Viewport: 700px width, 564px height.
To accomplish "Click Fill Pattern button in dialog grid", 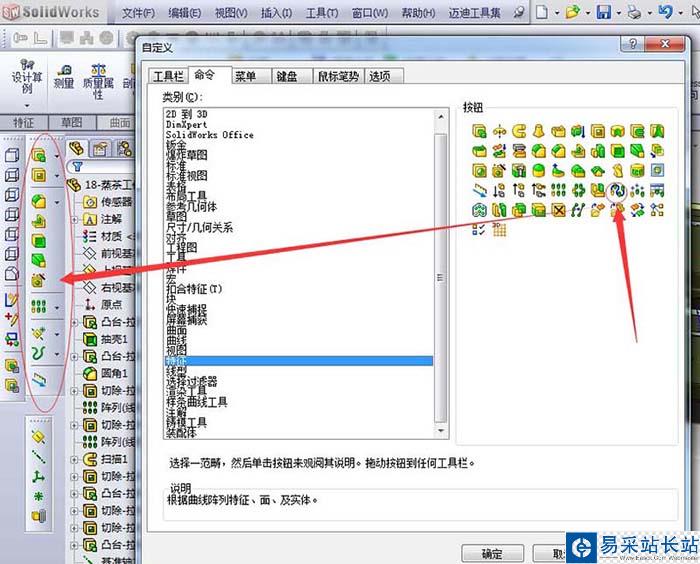I will [x=479, y=210].
